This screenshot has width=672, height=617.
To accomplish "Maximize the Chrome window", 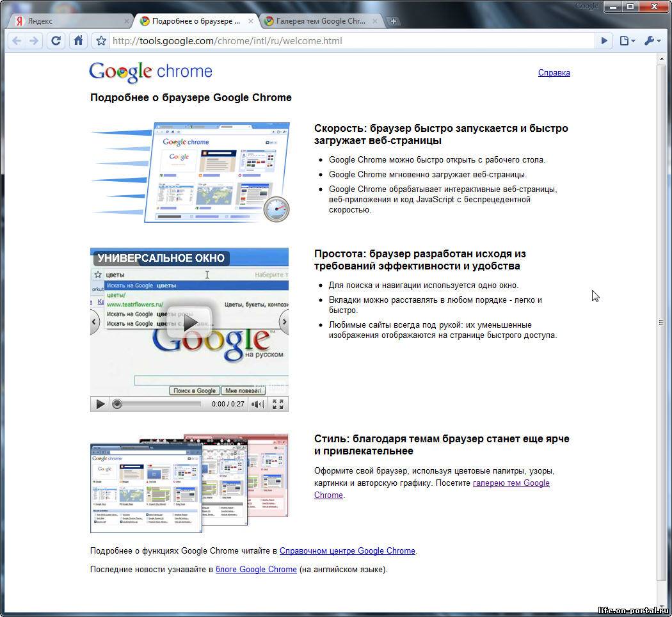I will tap(630, 6).
